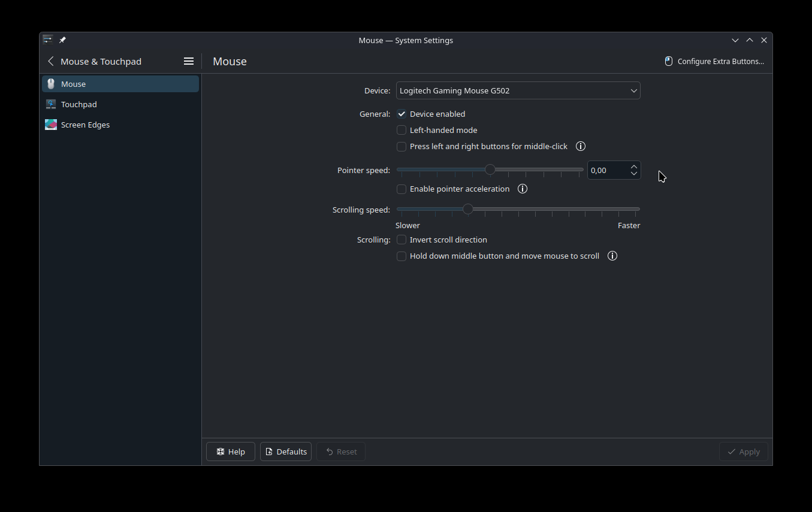Enable pointer acceleration checkbox
Image resolution: width=812 pixels, height=512 pixels.
pyautogui.click(x=402, y=189)
